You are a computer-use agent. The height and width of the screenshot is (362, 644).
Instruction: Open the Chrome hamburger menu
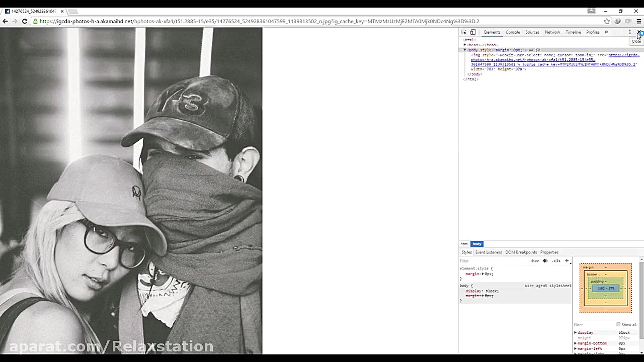pyautogui.click(x=638, y=21)
